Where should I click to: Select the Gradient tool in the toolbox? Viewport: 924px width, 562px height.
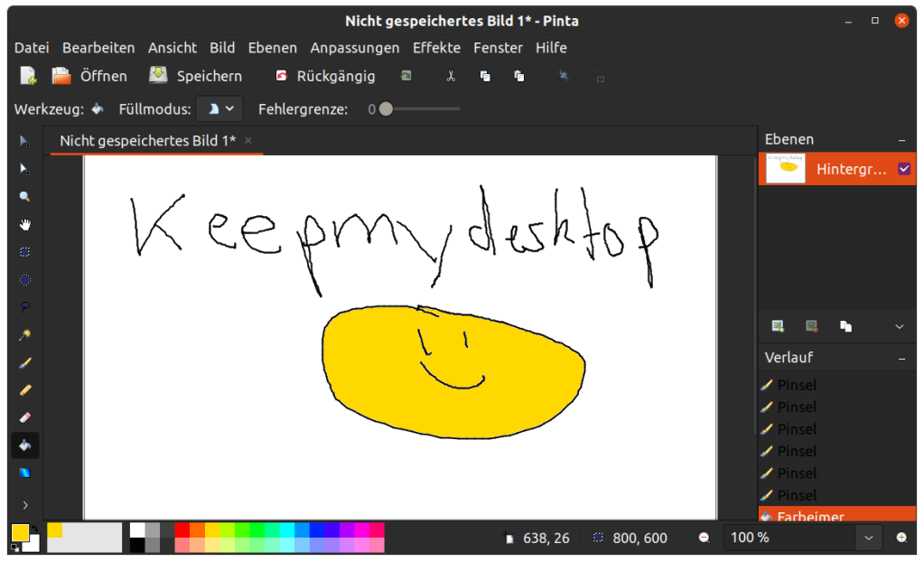pos(25,473)
